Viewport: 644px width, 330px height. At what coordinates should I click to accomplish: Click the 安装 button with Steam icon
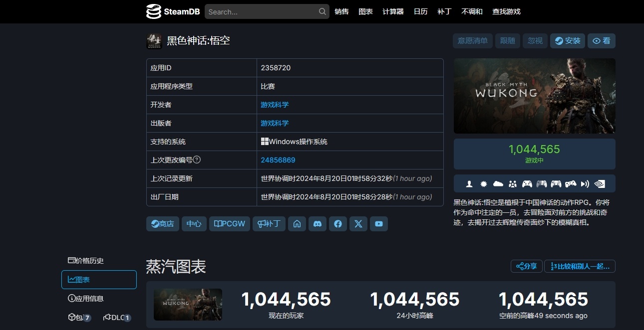click(568, 41)
